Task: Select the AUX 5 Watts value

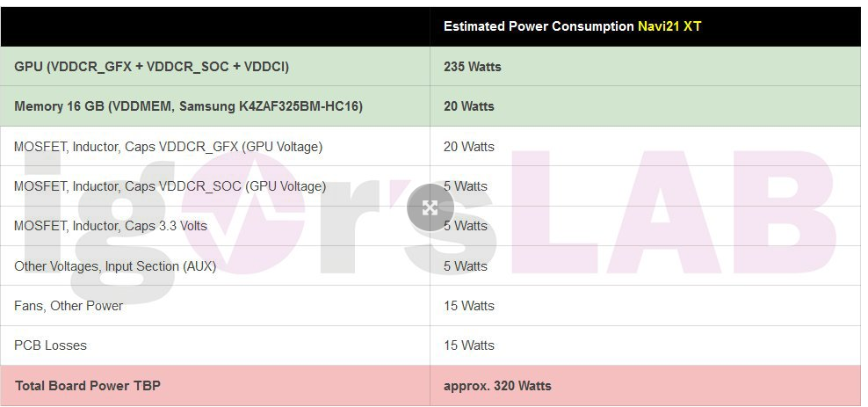Action: (x=466, y=266)
